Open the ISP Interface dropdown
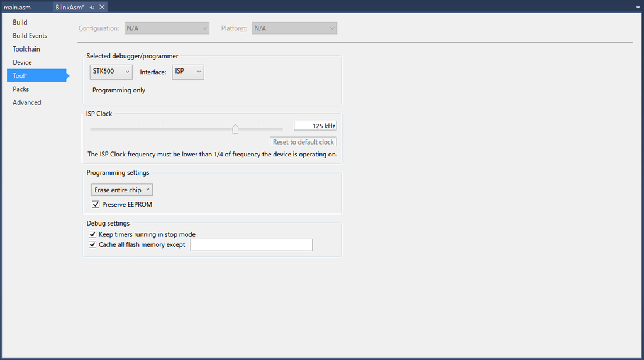The image size is (644, 360). pyautogui.click(x=187, y=72)
